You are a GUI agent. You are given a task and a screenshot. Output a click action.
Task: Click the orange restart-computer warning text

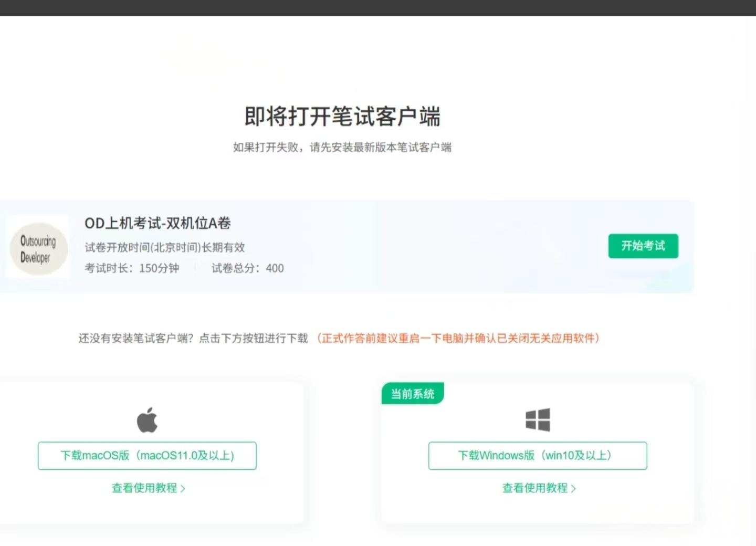click(x=458, y=338)
